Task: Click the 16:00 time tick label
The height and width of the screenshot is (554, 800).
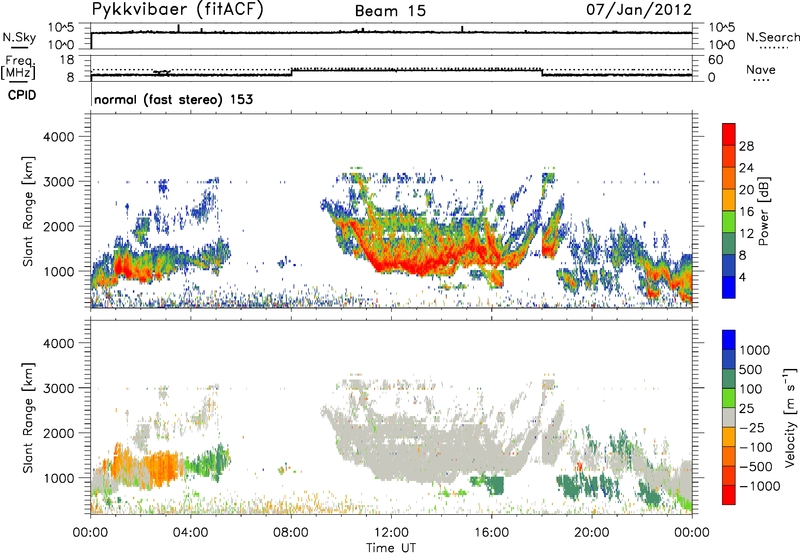Action: pyautogui.click(x=491, y=533)
